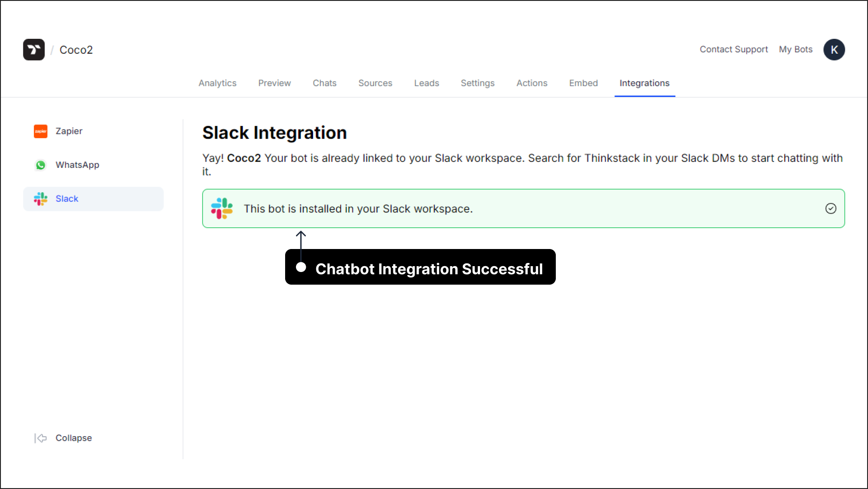Click the Thinkstack logo icon top left
Screen dimensions: 868x489
point(34,50)
